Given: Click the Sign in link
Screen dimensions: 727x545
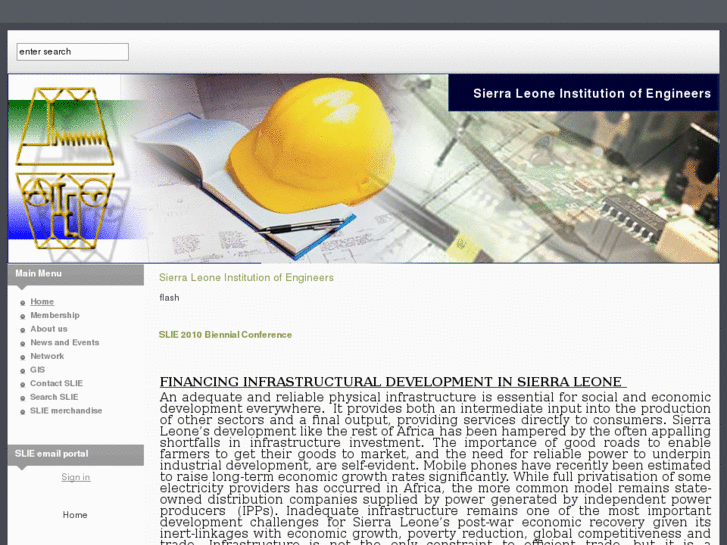Looking at the screenshot, I should 76,477.
